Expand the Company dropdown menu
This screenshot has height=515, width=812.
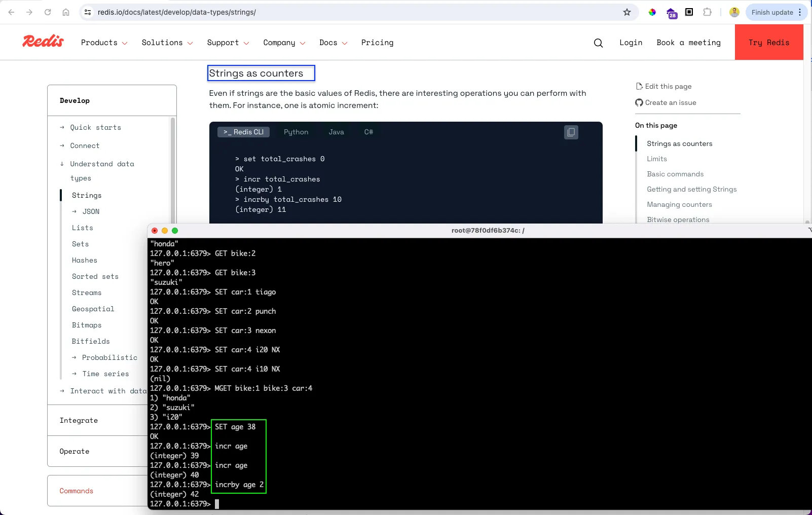(284, 43)
